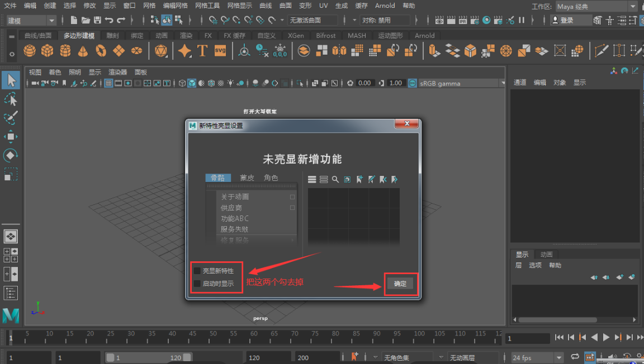Screen dimensions: 644x364
Task: Create a polygon cylinder from the shelf
Action: (x=65, y=51)
